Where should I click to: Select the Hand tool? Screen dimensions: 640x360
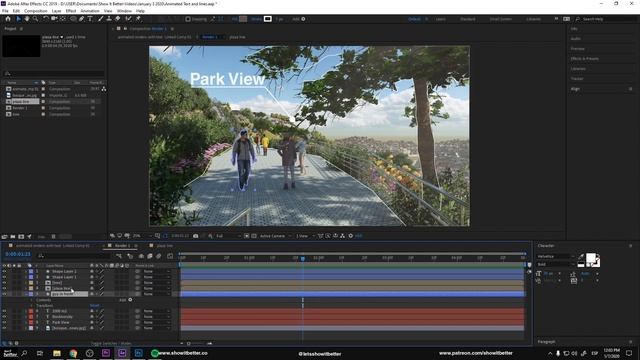27,19
